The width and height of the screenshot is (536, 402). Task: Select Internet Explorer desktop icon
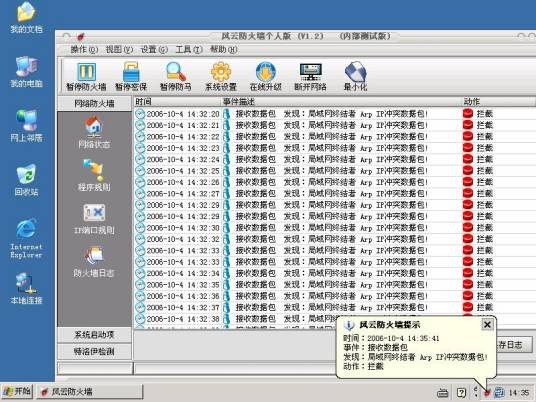[26, 239]
